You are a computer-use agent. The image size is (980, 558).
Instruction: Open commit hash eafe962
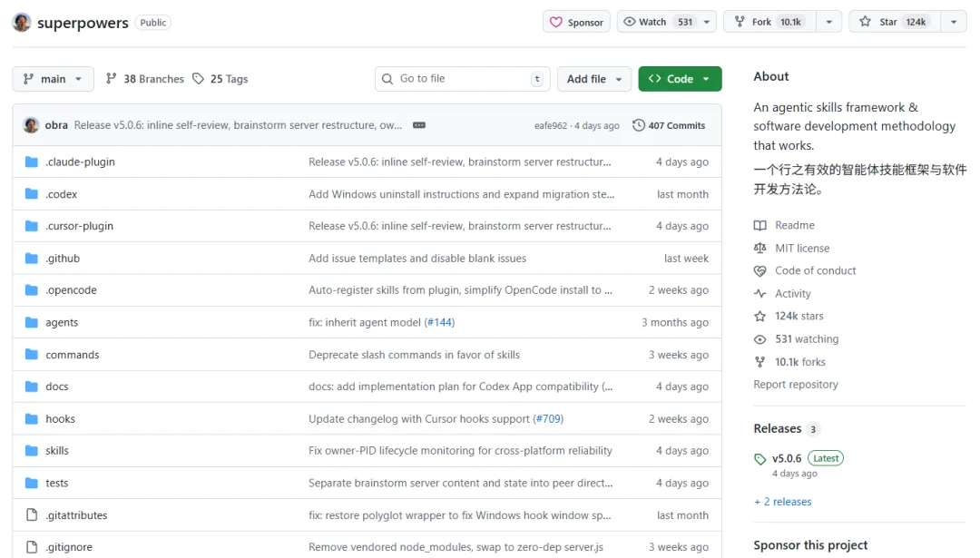(x=551, y=125)
